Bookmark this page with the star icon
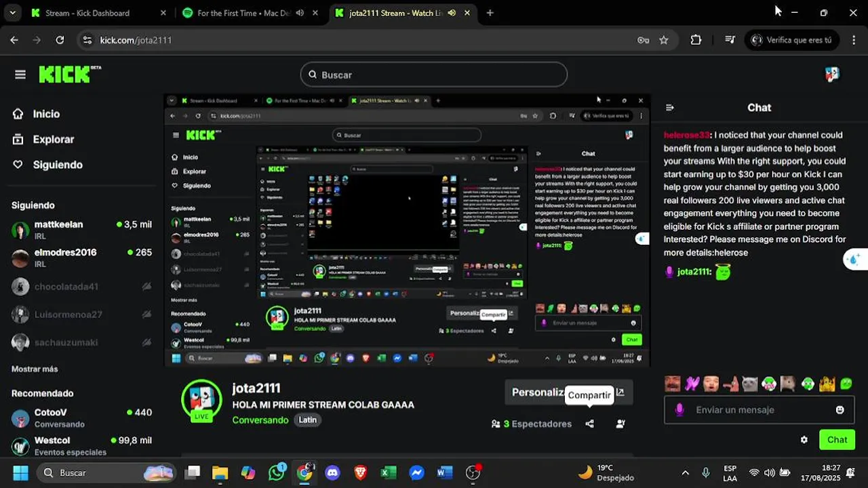 [664, 40]
